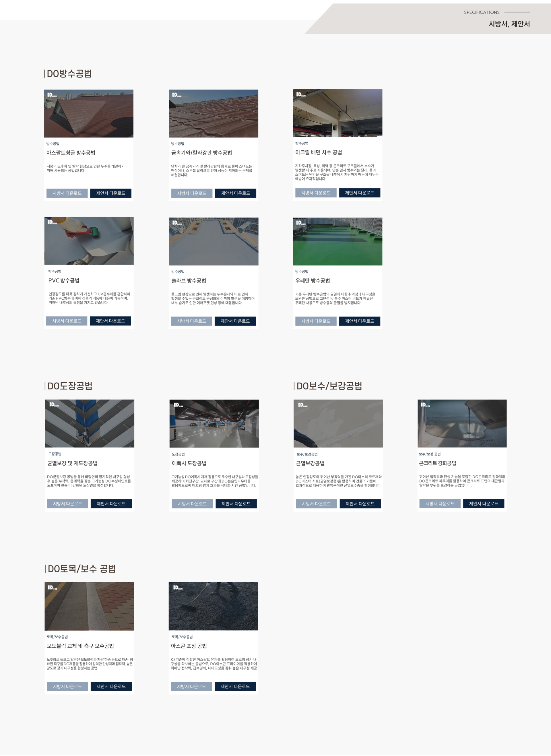The image size is (551, 756).
Task: Download the 제안서 for 아스팔트슁글 방수공법
Action: 111,193
